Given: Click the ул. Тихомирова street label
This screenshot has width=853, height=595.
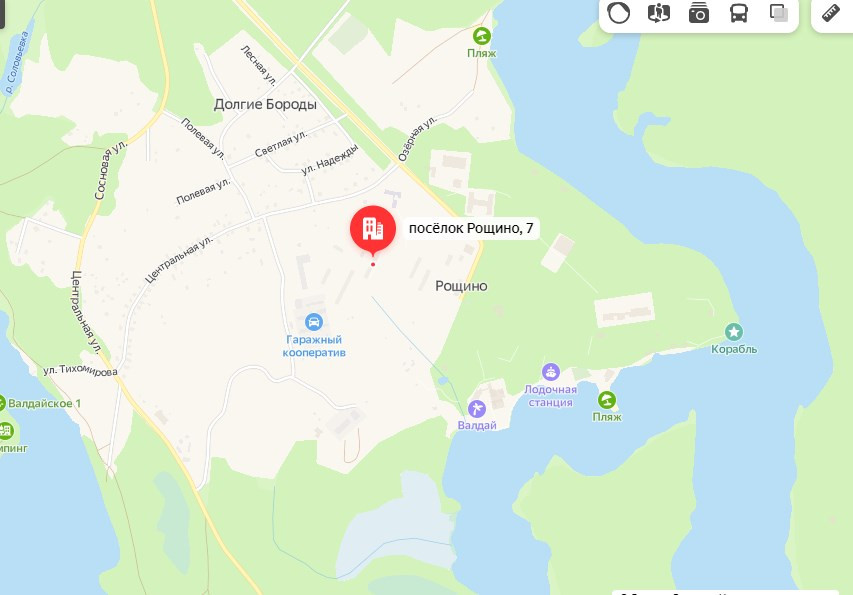Looking at the screenshot, I should click(81, 370).
